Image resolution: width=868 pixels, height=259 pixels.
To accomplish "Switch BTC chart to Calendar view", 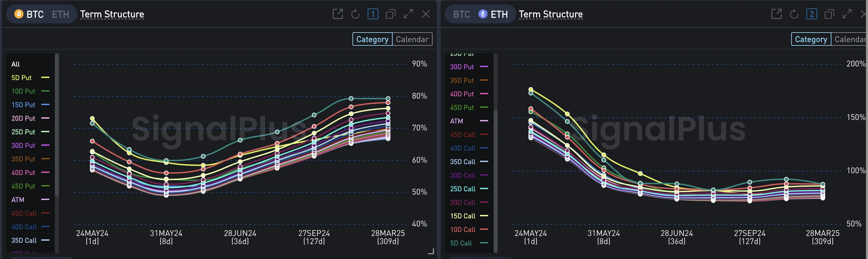I will point(412,39).
